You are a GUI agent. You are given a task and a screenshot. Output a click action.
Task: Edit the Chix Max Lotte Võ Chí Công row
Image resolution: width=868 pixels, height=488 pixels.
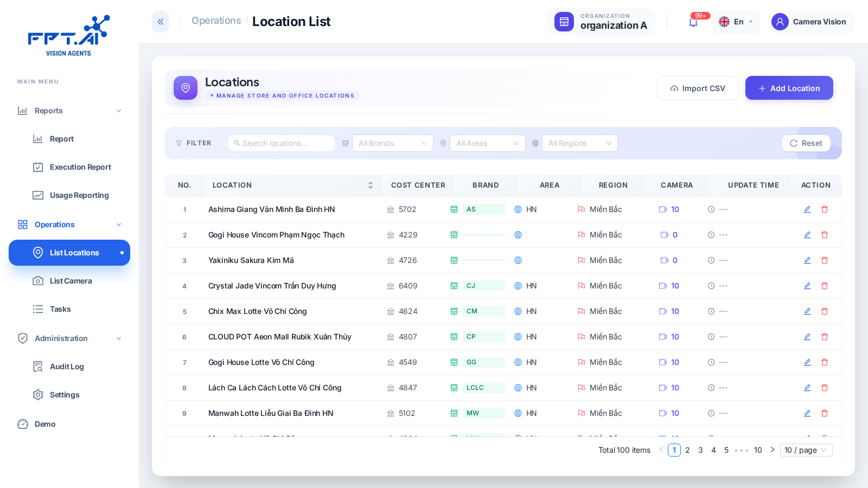[x=807, y=311]
